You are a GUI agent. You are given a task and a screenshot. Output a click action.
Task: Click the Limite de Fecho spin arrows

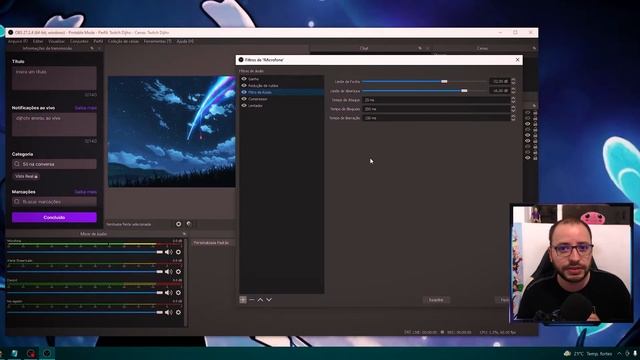point(513,82)
